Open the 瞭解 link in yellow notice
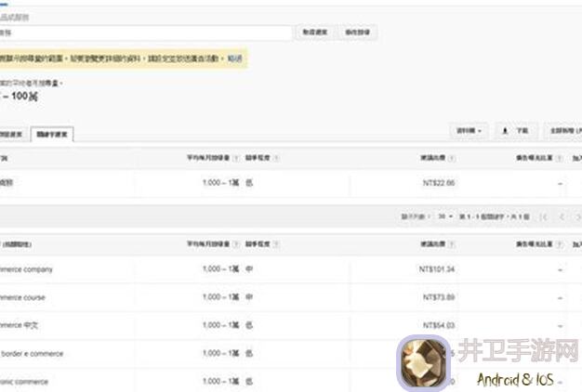 pos(235,59)
